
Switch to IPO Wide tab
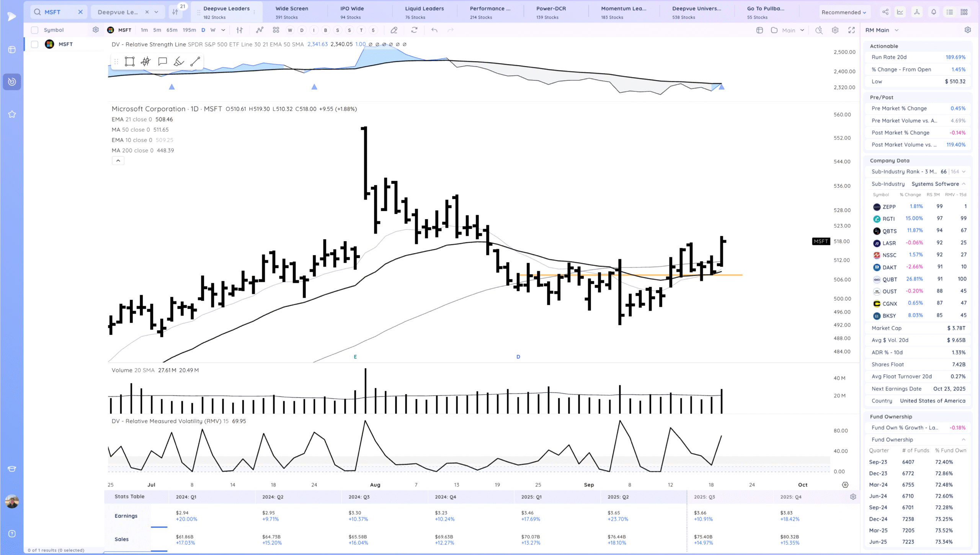(352, 12)
